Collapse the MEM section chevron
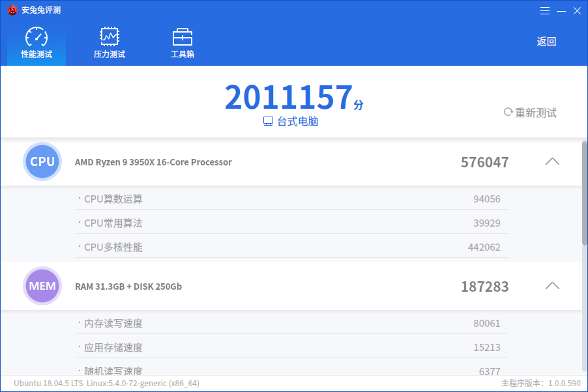Viewport: 588px width, 392px height. 552,286
